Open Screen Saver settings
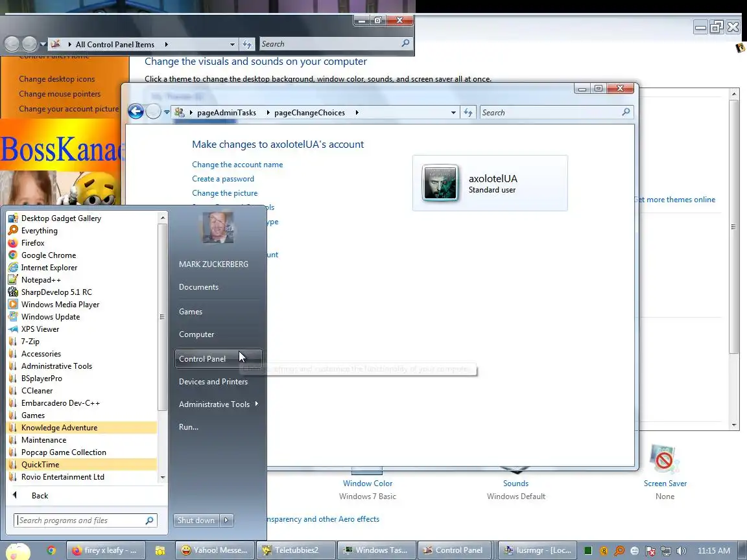 click(x=665, y=484)
